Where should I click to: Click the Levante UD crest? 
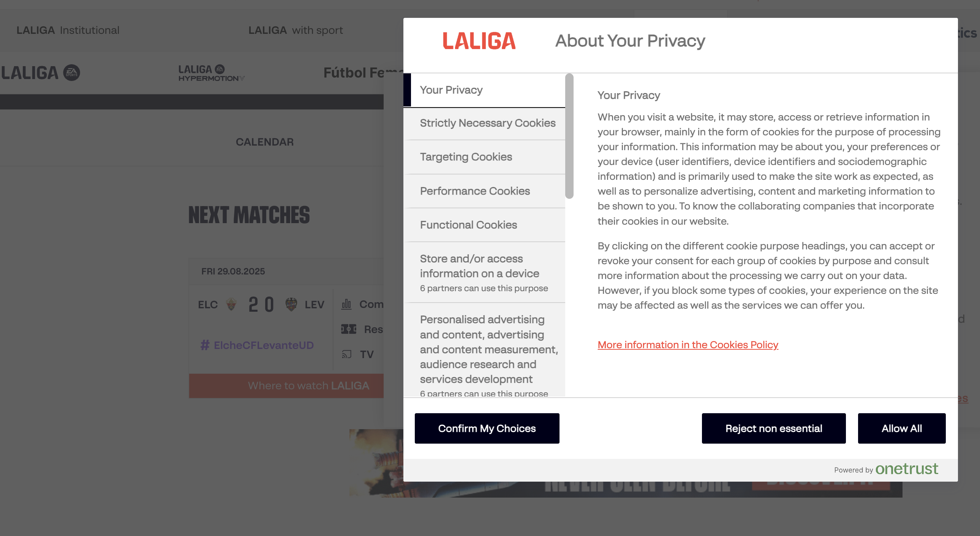292,304
